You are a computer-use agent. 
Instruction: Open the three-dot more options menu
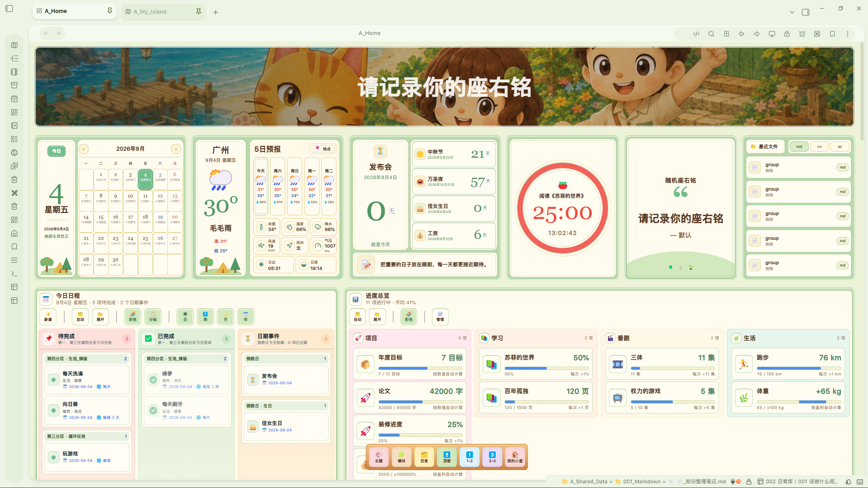click(847, 34)
